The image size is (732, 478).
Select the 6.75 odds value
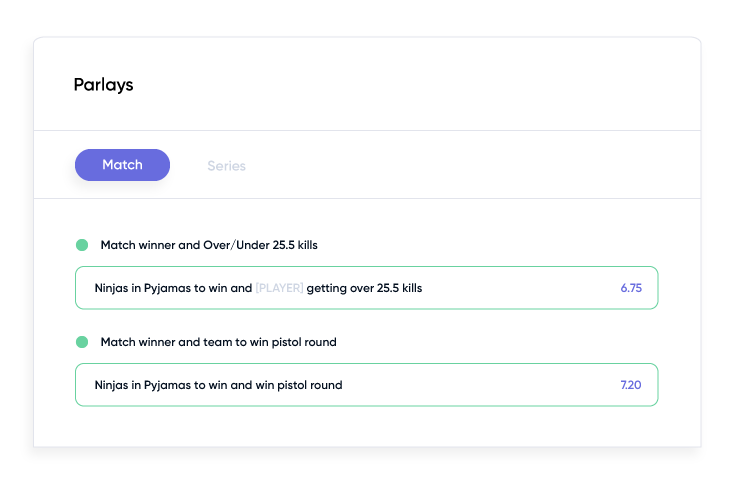631,288
